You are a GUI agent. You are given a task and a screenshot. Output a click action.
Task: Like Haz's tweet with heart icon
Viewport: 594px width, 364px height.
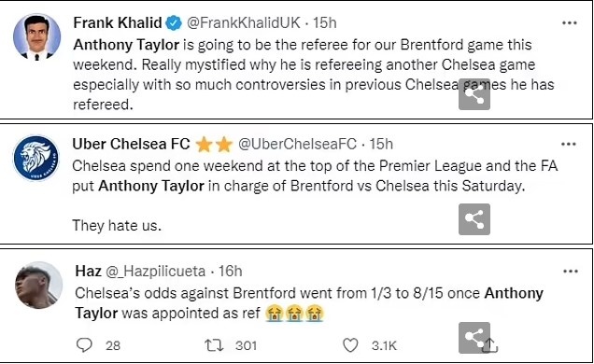[350, 345]
